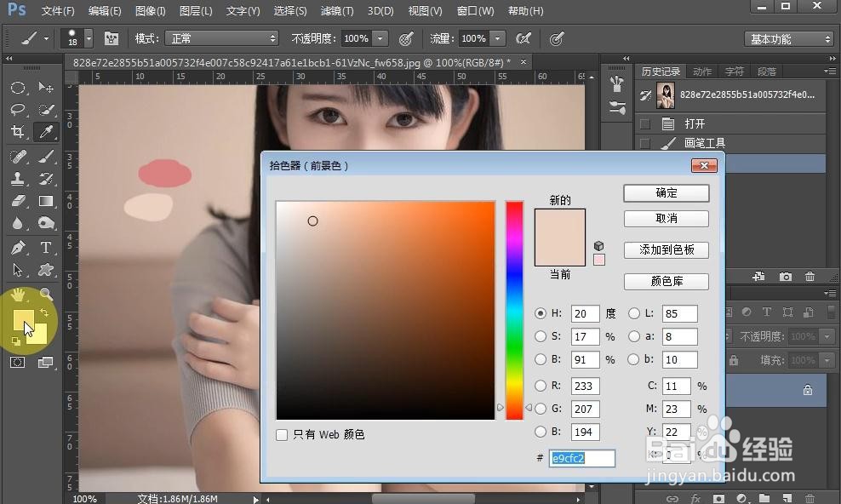This screenshot has height=504, width=841.
Task: Select the Crop tool
Action: click(19, 132)
